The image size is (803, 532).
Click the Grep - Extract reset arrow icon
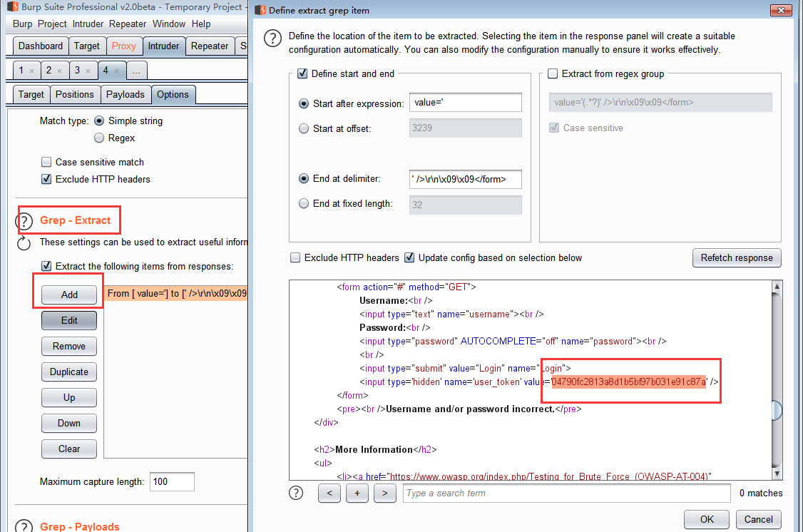tap(24, 243)
